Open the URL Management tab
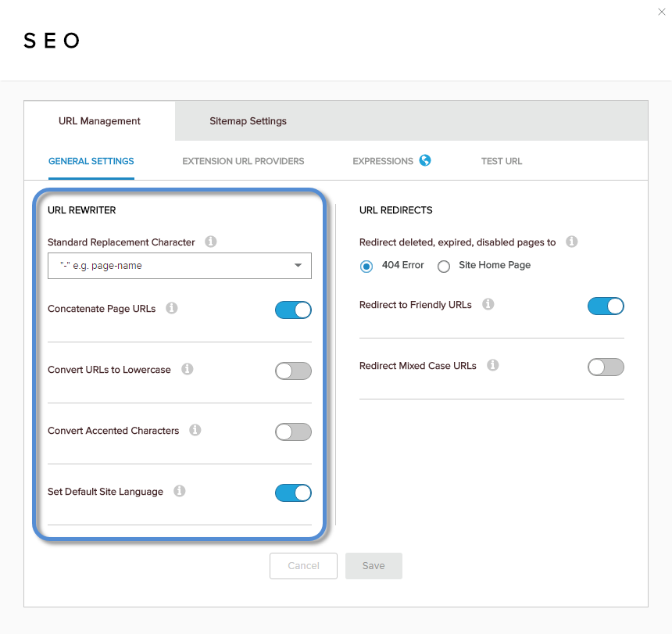 click(99, 121)
